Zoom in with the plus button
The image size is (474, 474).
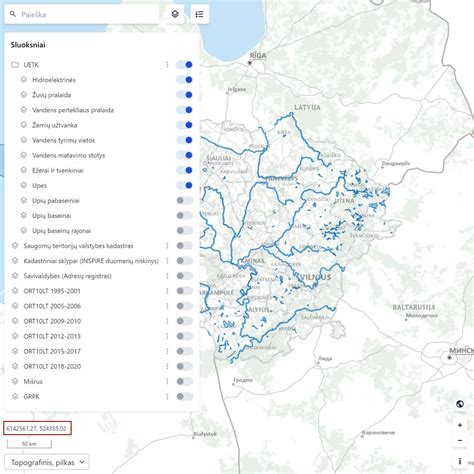click(x=460, y=425)
